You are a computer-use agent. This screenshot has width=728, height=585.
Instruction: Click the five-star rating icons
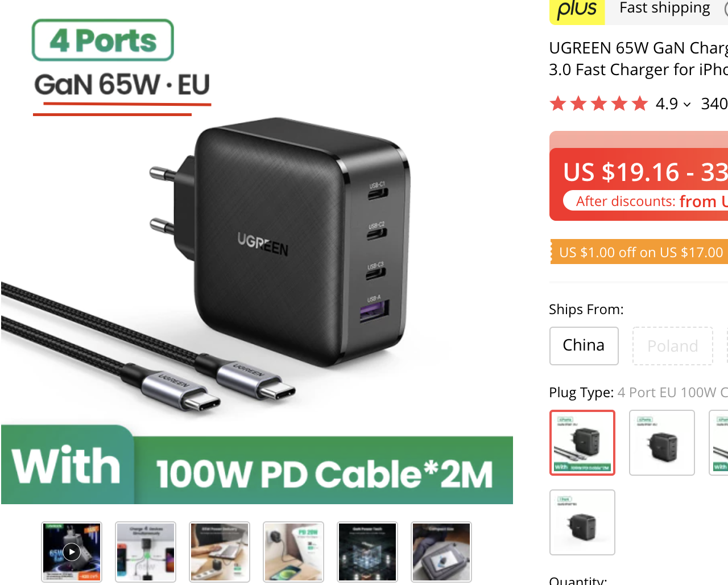click(599, 104)
